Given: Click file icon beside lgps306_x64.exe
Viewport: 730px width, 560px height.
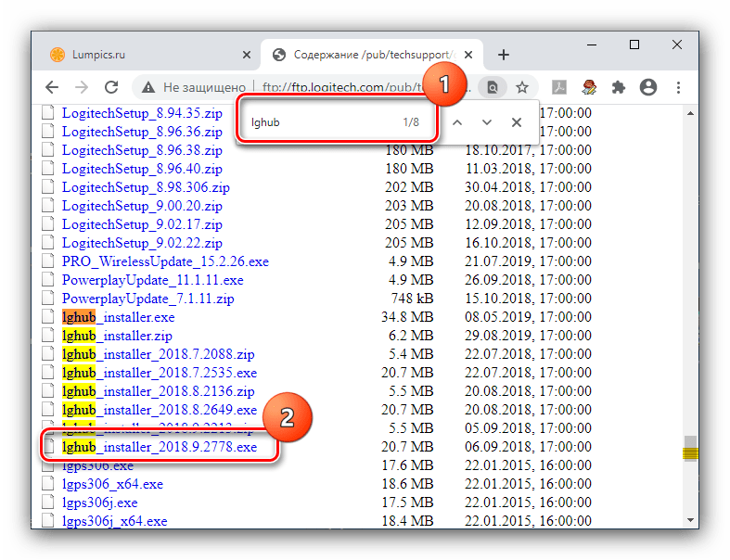Looking at the screenshot, I should pos(48,484).
